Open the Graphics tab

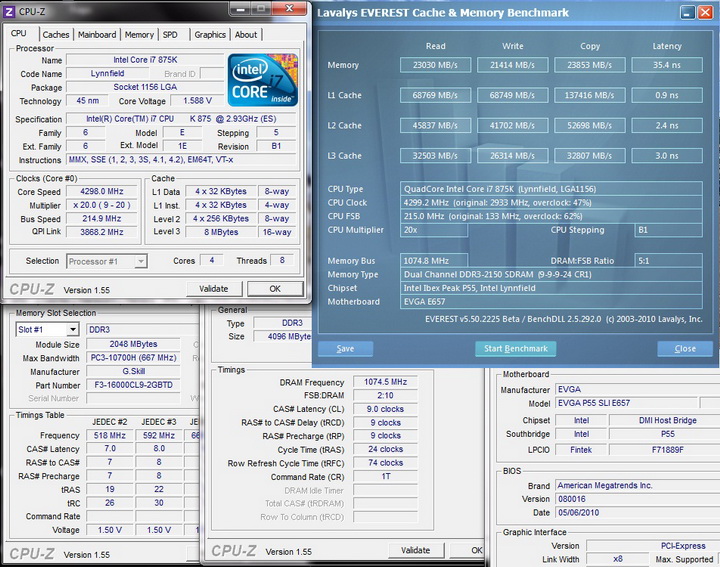point(210,34)
